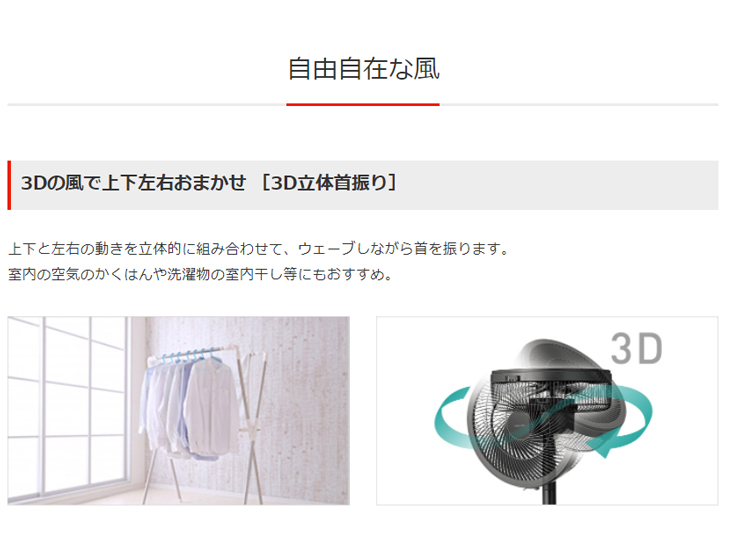The width and height of the screenshot is (730, 556).
Task: Click the 自由自在な風 page heading
Action: [x=363, y=69]
